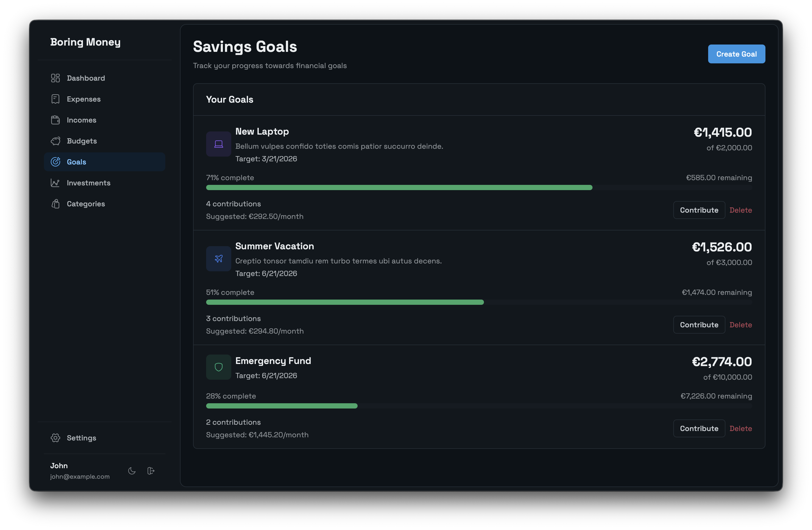Viewport: 812px width, 530px height.
Task: Toggle dark mode with the moon icon
Action: click(x=132, y=471)
